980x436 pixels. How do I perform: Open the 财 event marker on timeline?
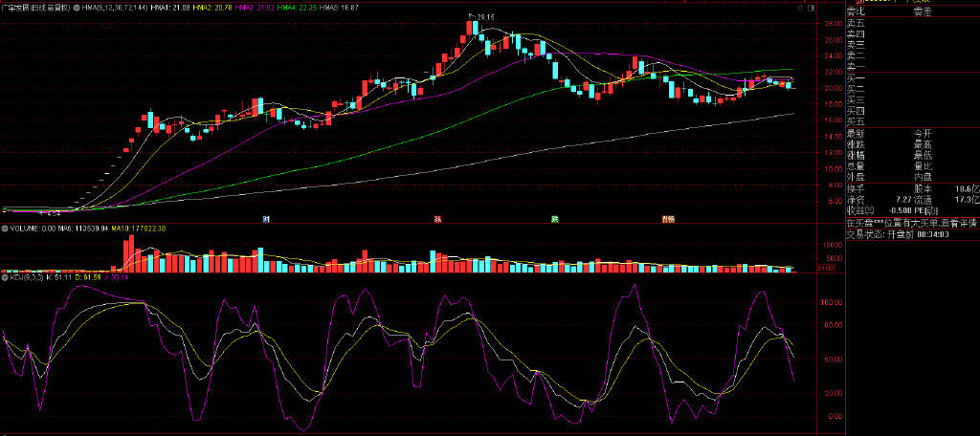pyautogui.click(x=266, y=219)
